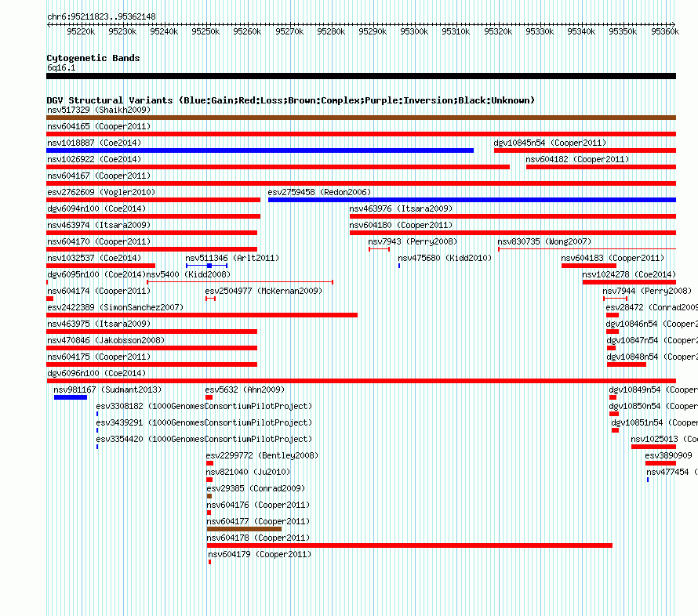Image resolution: width=698 pixels, height=616 pixels.
Task: Select nsv604170 (Cooper2011) label
Action: tap(99, 241)
